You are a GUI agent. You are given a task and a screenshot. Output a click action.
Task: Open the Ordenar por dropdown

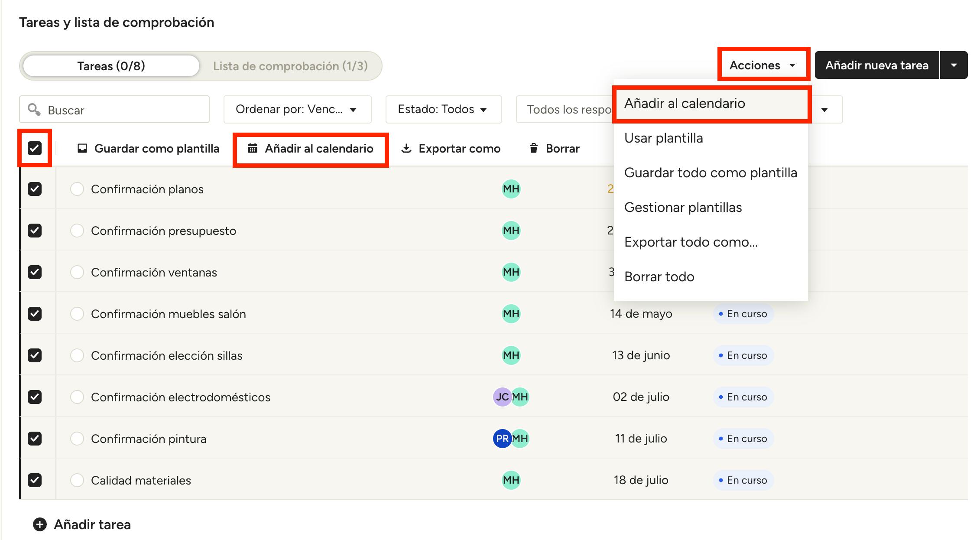[297, 109]
